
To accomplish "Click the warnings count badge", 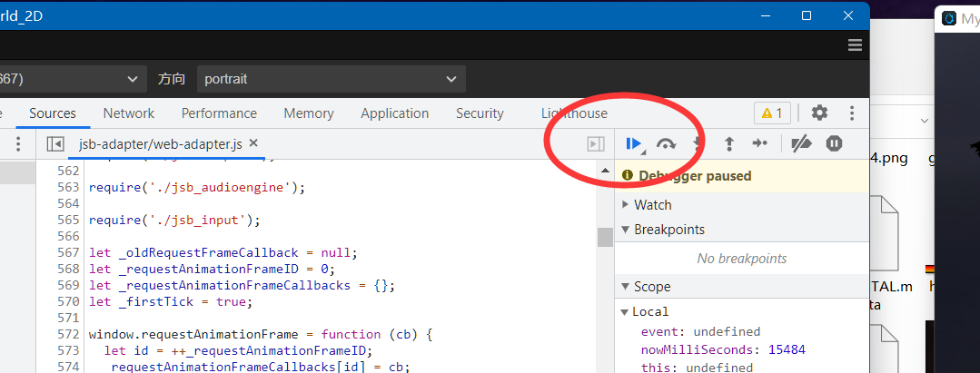I will tap(773, 113).
